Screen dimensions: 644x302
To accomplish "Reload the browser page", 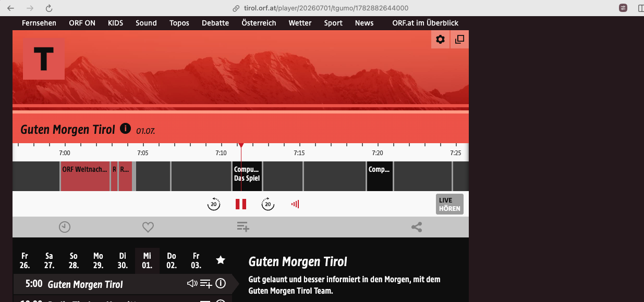I will (x=48, y=8).
